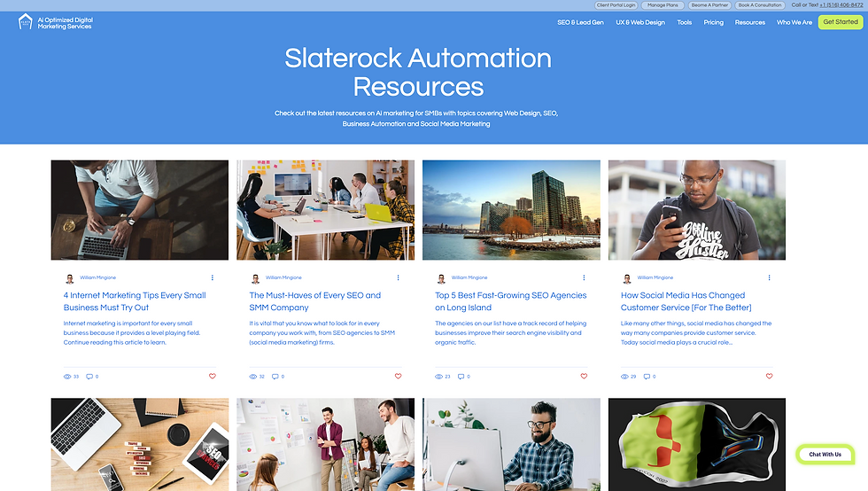The image size is (868, 491).
Task: Click the Get Started button
Action: pyautogui.click(x=841, y=22)
